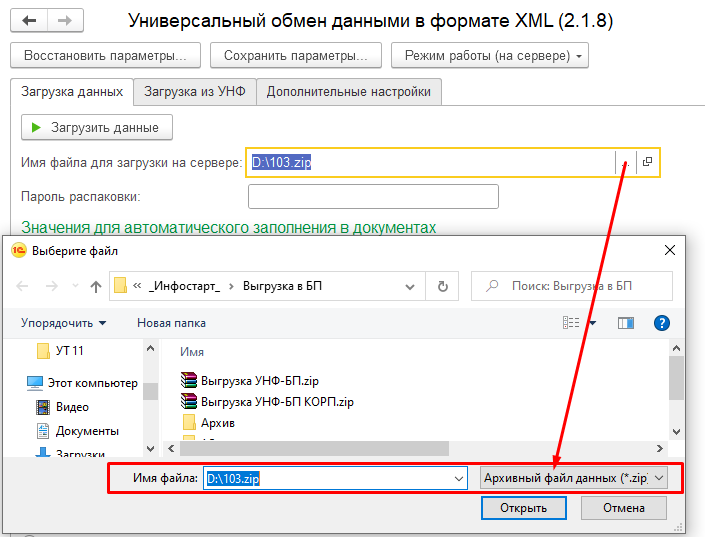Click file list scroll up arrow
Screen dimensions: 705x537
coord(676,348)
